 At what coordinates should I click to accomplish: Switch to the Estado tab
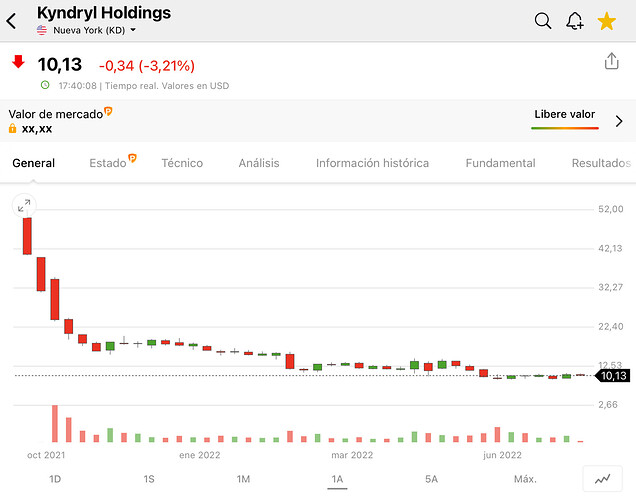click(x=108, y=163)
